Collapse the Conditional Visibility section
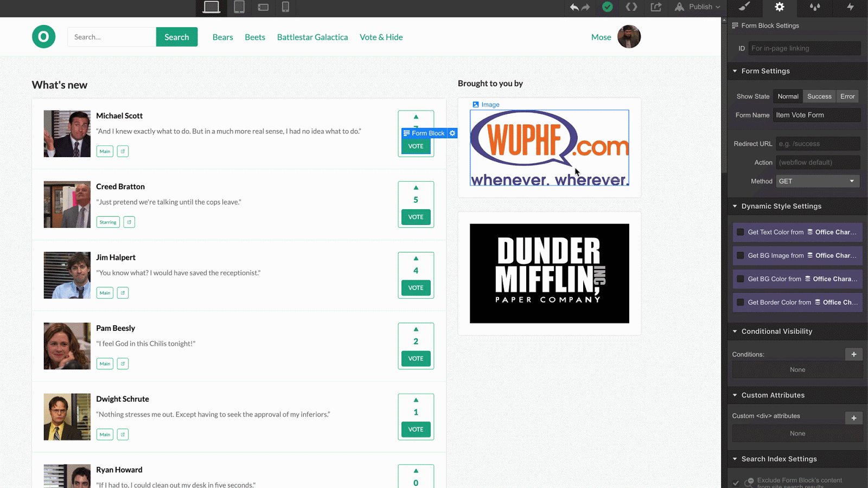This screenshot has width=868, height=488. [735, 331]
